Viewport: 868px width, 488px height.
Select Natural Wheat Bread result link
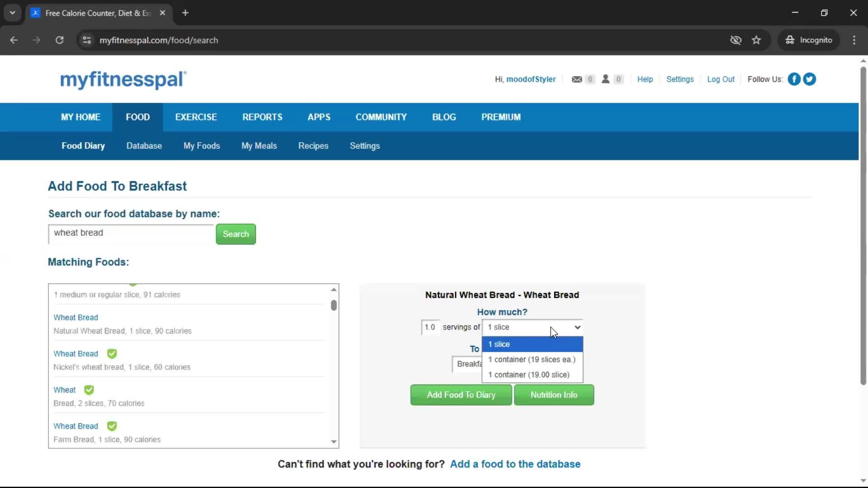(75, 318)
